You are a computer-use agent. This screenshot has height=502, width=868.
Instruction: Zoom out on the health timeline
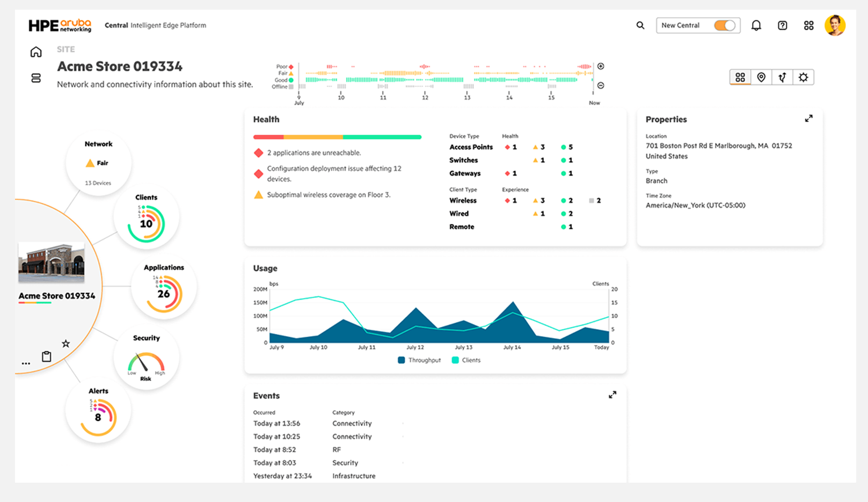click(x=601, y=85)
